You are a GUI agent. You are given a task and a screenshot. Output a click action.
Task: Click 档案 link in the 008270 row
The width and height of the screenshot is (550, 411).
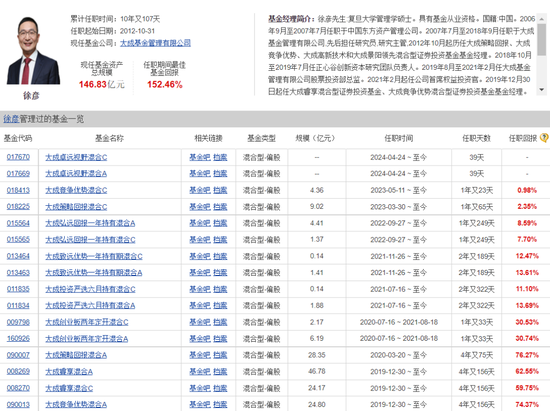point(220,388)
